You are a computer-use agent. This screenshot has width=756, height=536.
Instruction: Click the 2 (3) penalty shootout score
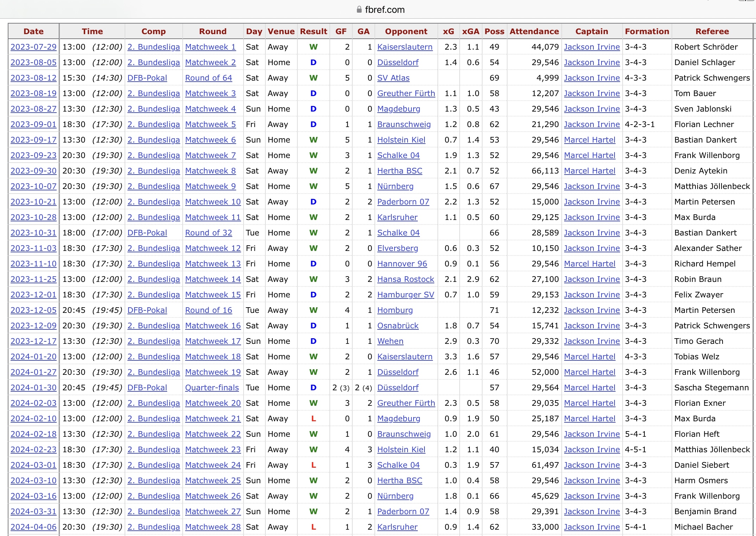coord(341,387)
